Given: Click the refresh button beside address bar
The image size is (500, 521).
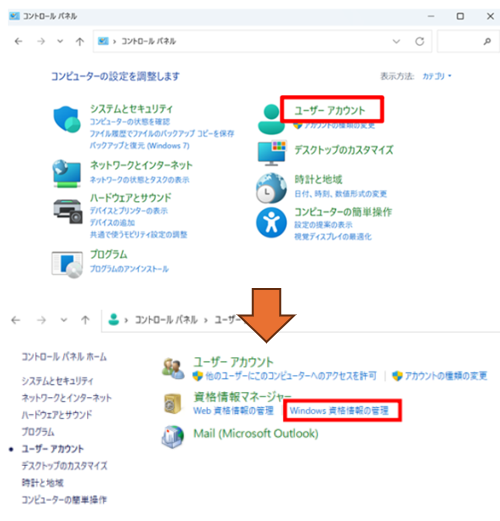Looking at the screenshot, I should click(419, 41).
